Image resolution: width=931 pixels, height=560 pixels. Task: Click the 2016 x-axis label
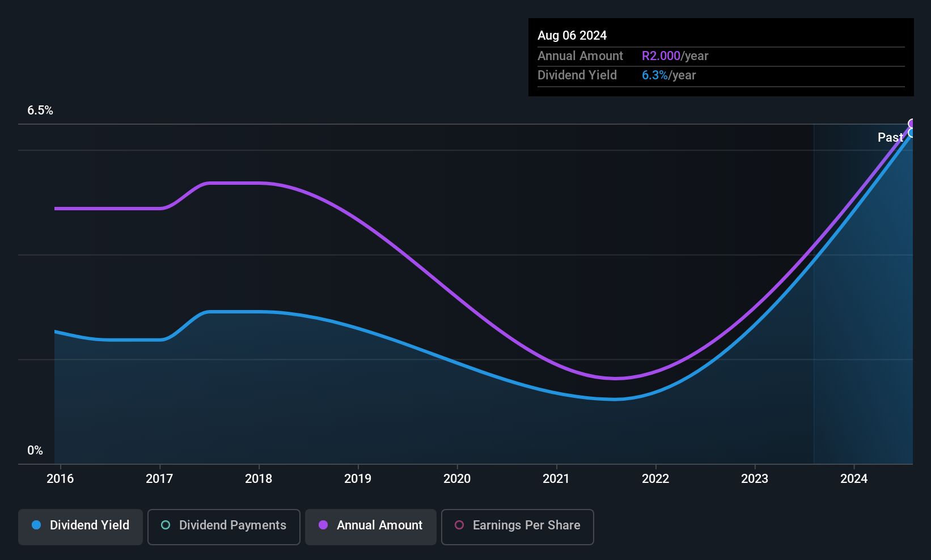60,479
